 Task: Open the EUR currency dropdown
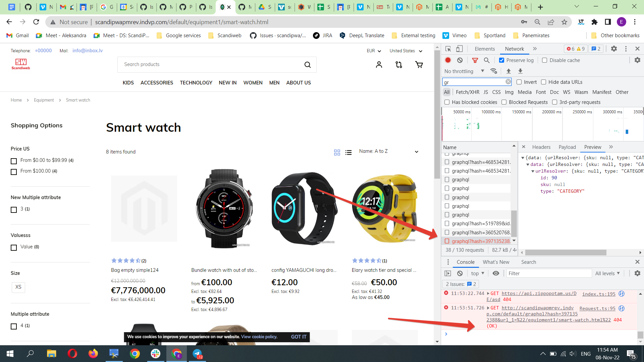374,51
